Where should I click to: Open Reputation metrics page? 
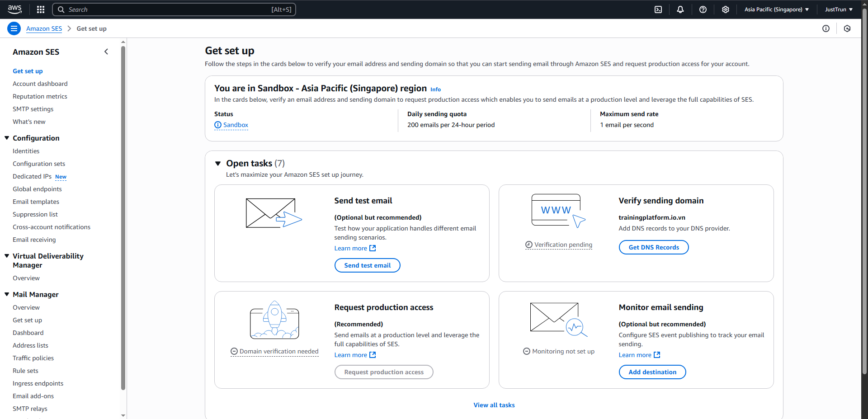click(x=40, y=96)
